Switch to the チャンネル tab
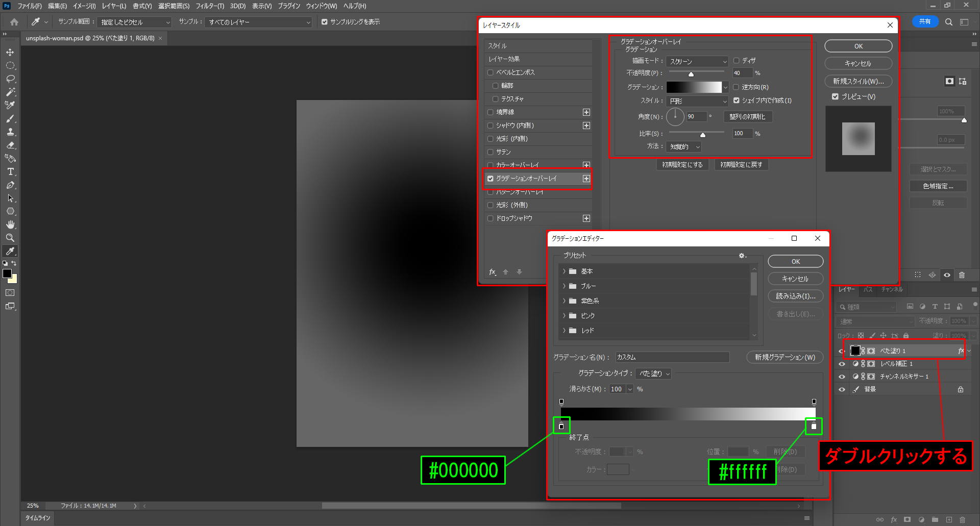Viewport: 980px width, 526px height. [x=892, y=289]
